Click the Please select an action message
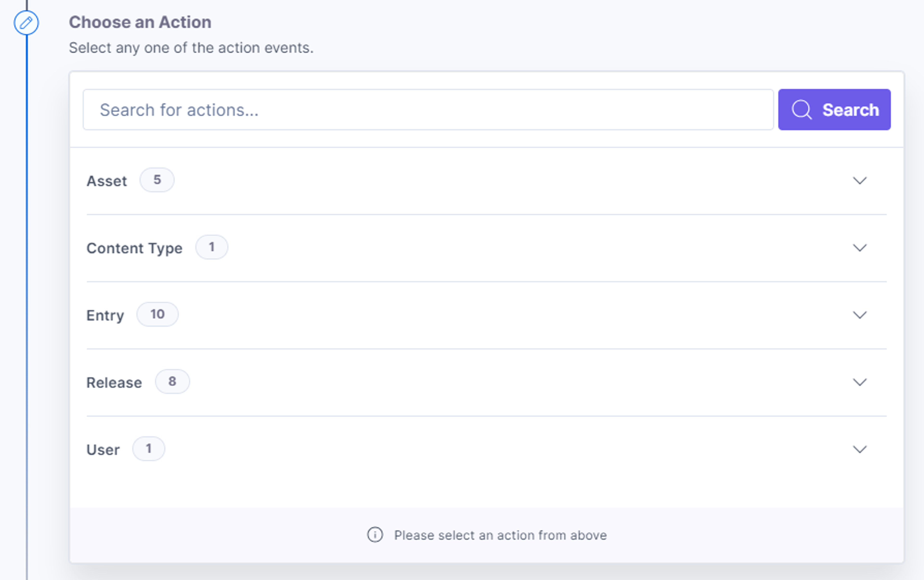 coord(500,535)
